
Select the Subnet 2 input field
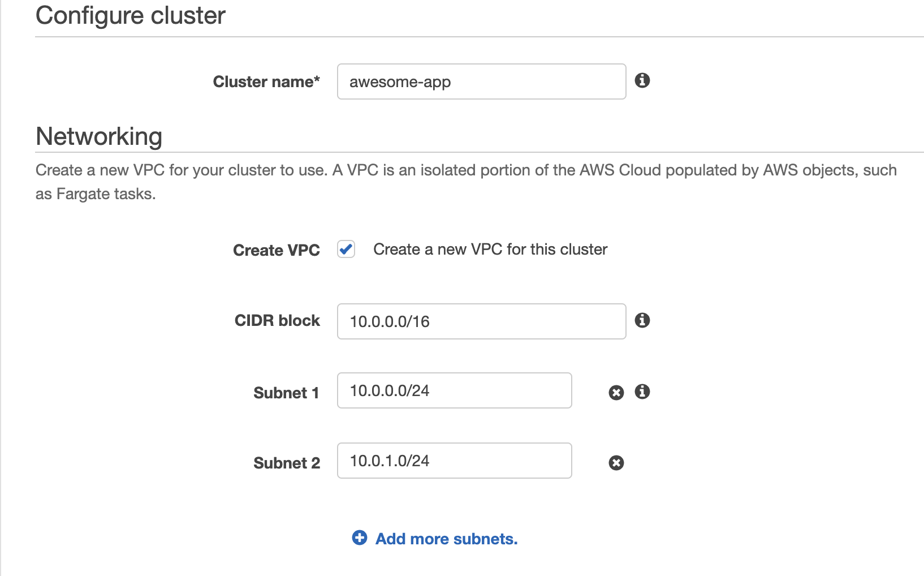[454, 461]
